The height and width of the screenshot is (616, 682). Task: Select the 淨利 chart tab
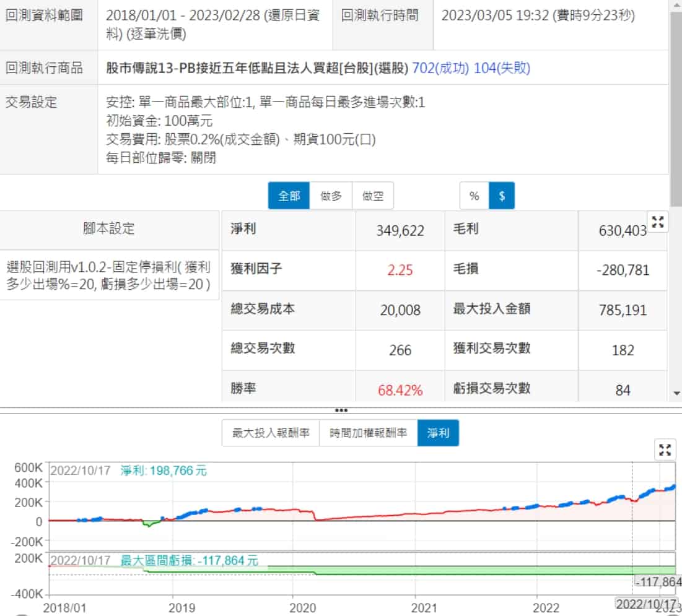(x=438, y=433)
